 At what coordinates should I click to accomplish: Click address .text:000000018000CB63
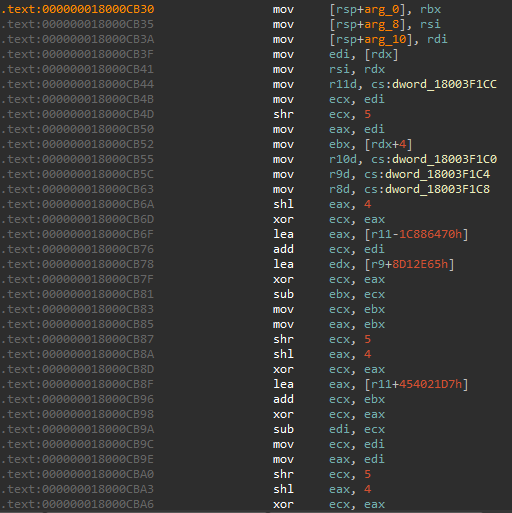point(77,189)
